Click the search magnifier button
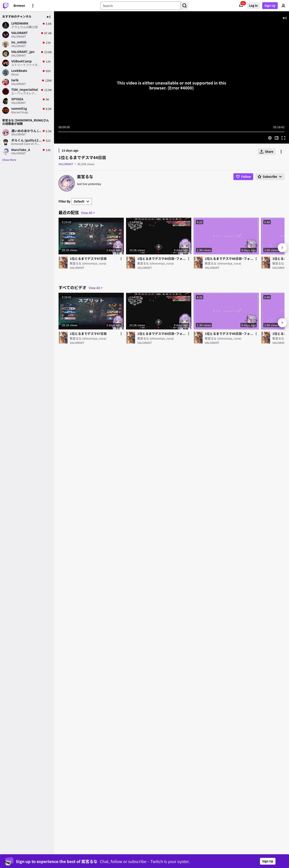Screen dimensions: 289x868 pyautogui.click(x=184, y=6)
